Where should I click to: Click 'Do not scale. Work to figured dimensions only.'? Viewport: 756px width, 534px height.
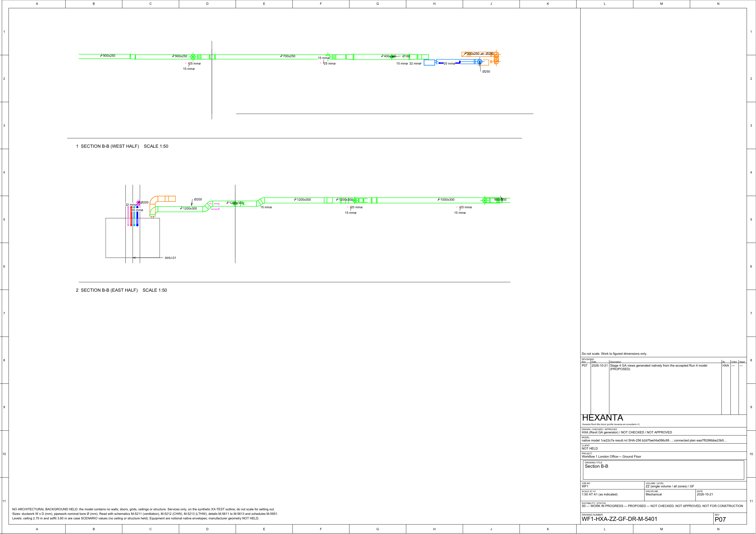(x=614, y=354)
